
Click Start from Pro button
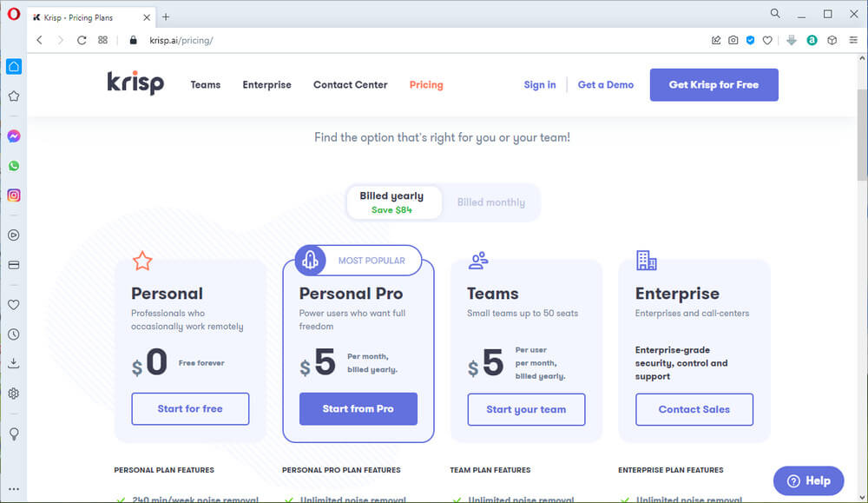[x=358, y=409]
